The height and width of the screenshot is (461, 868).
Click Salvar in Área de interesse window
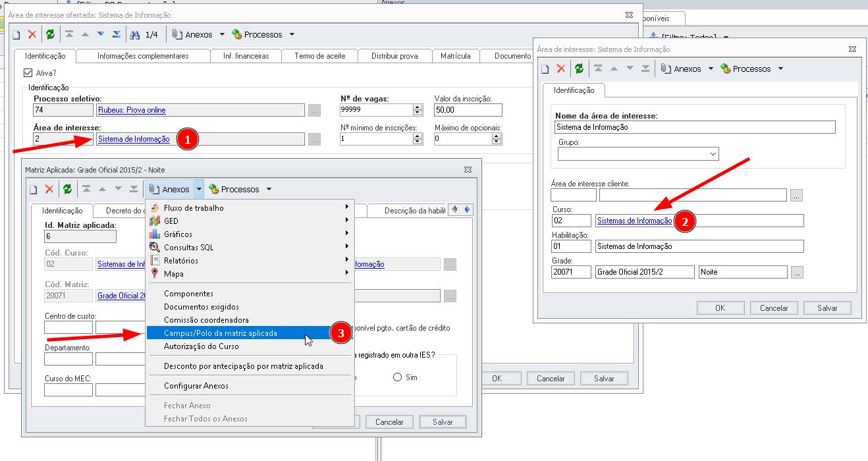(827, 308)
